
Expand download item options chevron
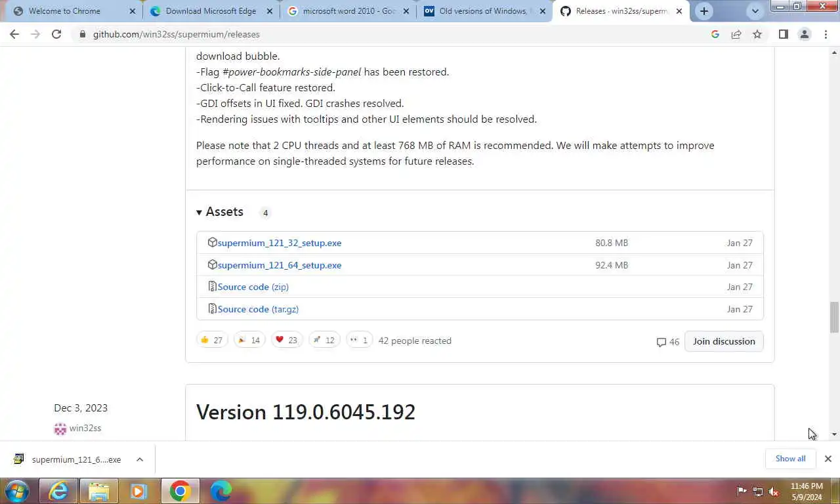[140, 459]
